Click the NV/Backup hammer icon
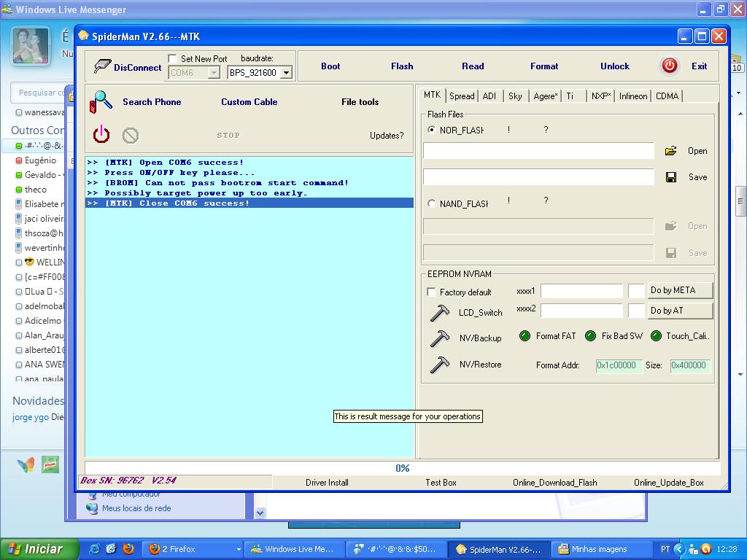Image resolution: width=747 pixels, height=560 pixels. (x=440, y=338)
